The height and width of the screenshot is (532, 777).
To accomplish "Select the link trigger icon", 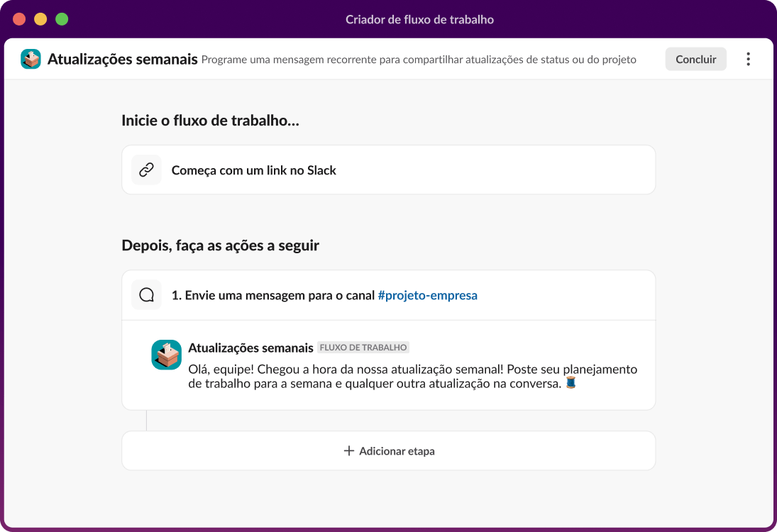I will pyautogui.click(x=146, y=170).
